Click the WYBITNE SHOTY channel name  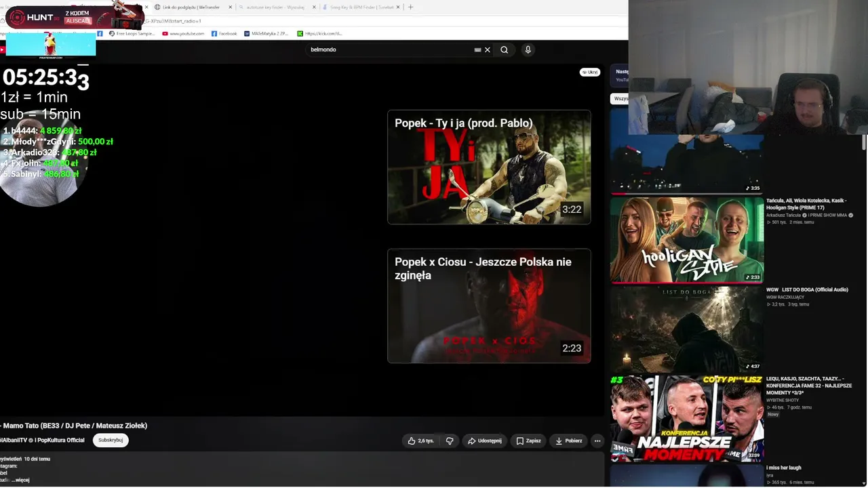click(x=783, y=401)
